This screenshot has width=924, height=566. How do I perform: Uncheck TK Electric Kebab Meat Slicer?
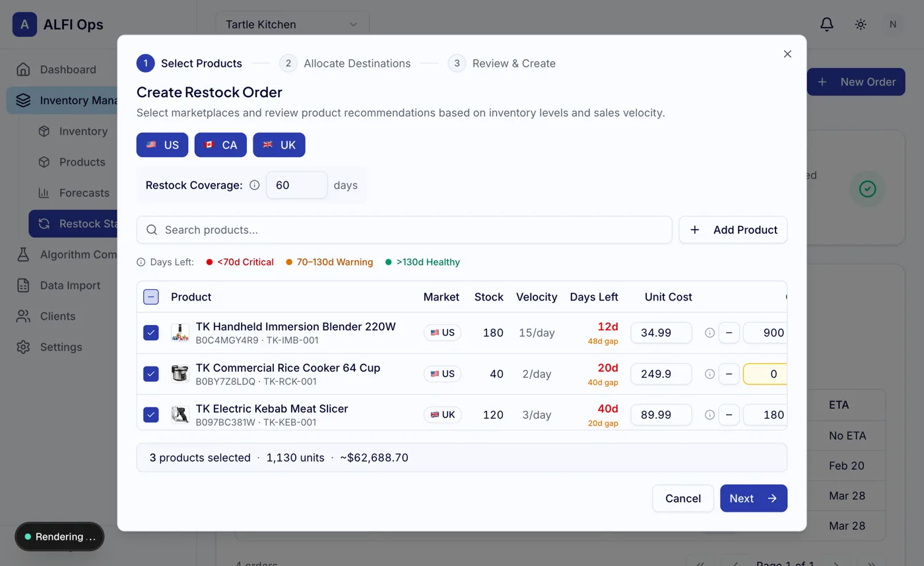pos(150,414)
